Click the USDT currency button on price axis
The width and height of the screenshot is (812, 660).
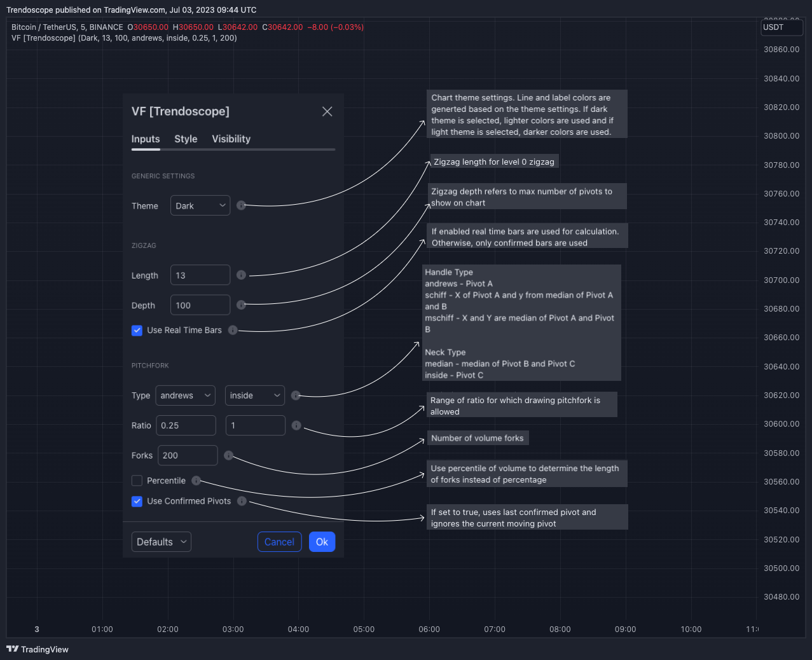tap(782, 27)
